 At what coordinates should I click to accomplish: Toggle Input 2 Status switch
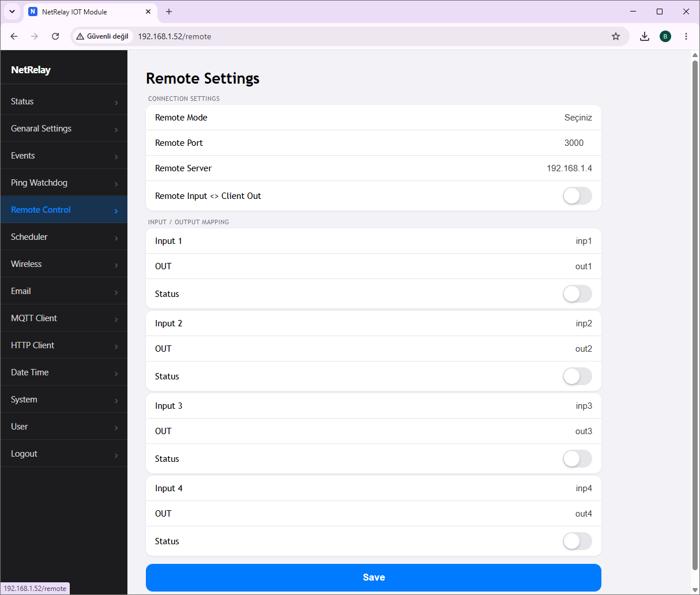click(x=577, y=376)
